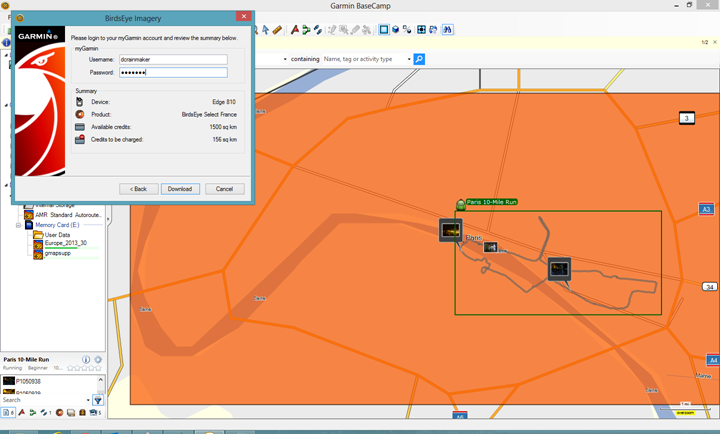Collapse the Memory Card (E:) tree node
This screenshot has width=720, height=434.
click(18, 225)
